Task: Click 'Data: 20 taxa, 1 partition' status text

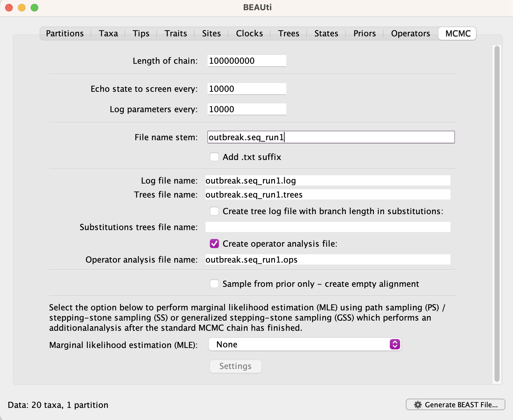Action: tap(58, 405)
